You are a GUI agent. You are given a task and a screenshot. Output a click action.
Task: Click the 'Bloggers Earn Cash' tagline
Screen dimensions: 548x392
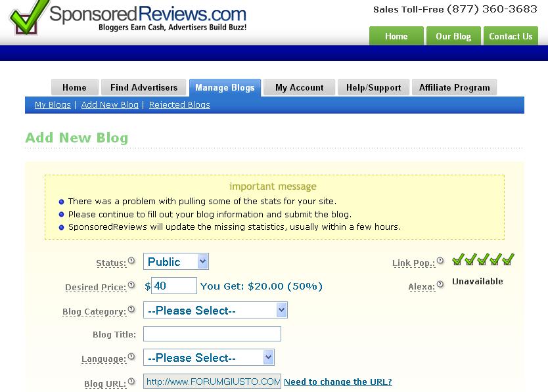point(173,28)
